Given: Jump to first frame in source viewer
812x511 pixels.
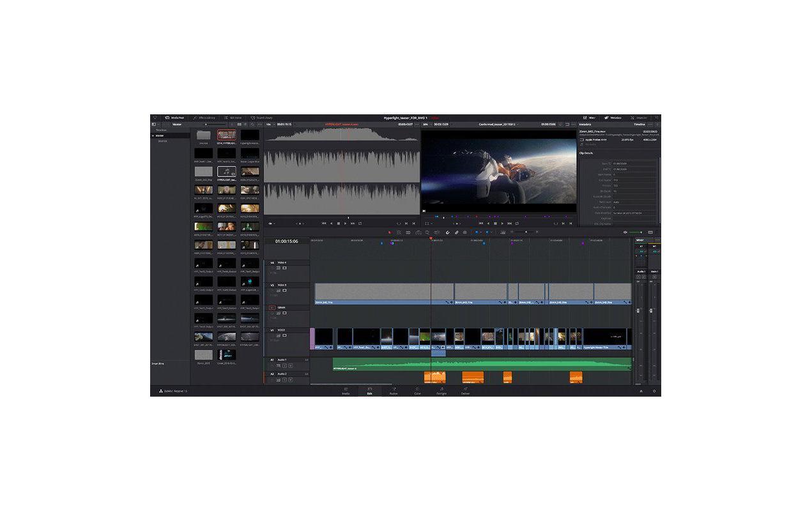Looking at the screenshot, I should (324, 223).
